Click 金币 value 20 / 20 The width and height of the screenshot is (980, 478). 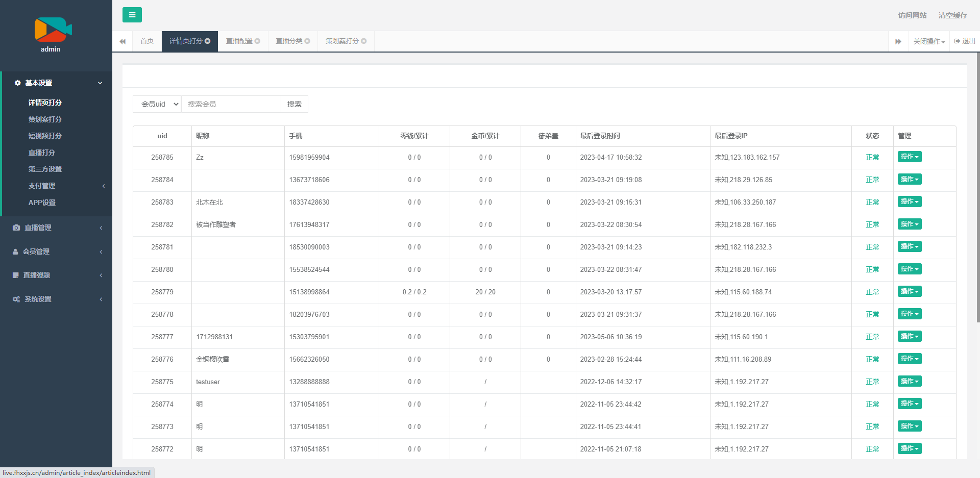point(485,292)
